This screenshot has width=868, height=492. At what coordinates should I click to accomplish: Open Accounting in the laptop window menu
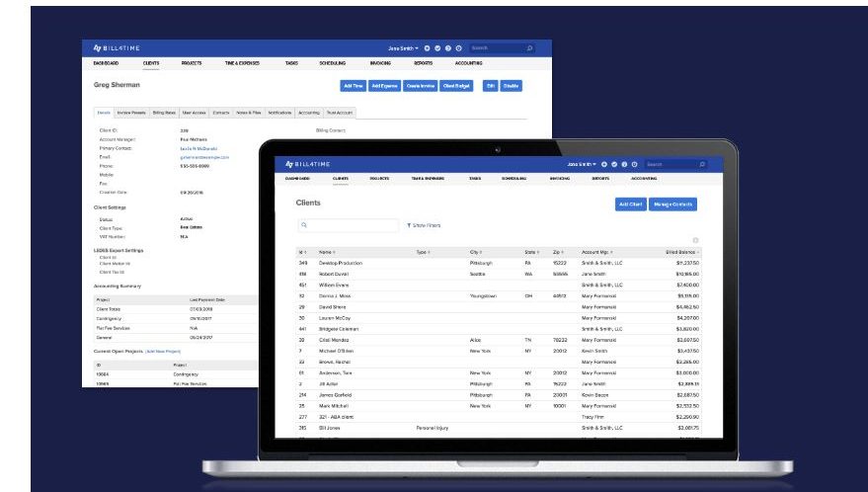[644, 179]
